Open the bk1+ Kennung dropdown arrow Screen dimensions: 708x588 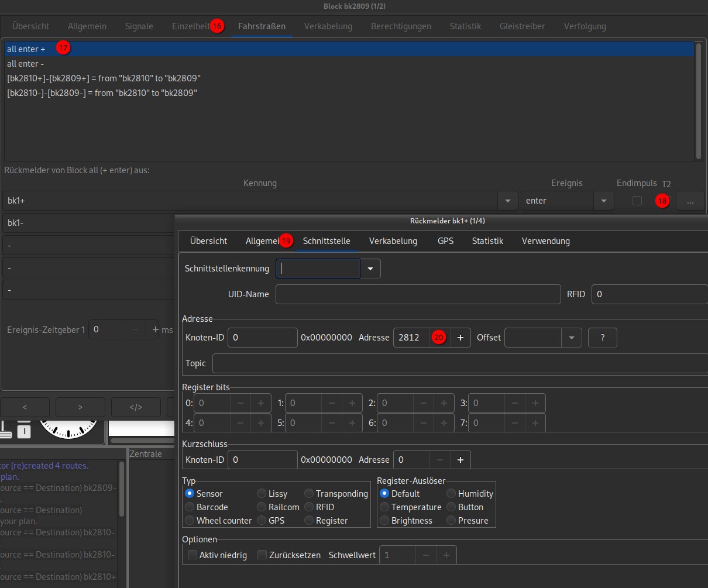pyautogui.click(x=507, y=201)
